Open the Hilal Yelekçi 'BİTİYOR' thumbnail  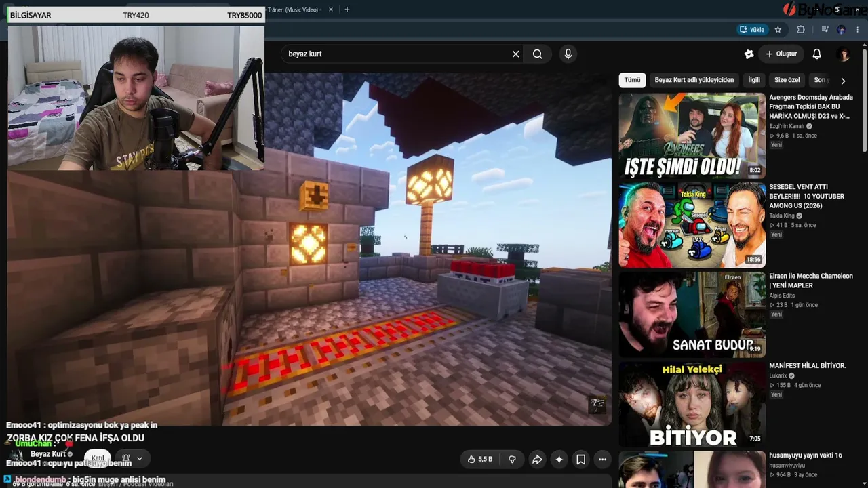[x=692, y=403]
